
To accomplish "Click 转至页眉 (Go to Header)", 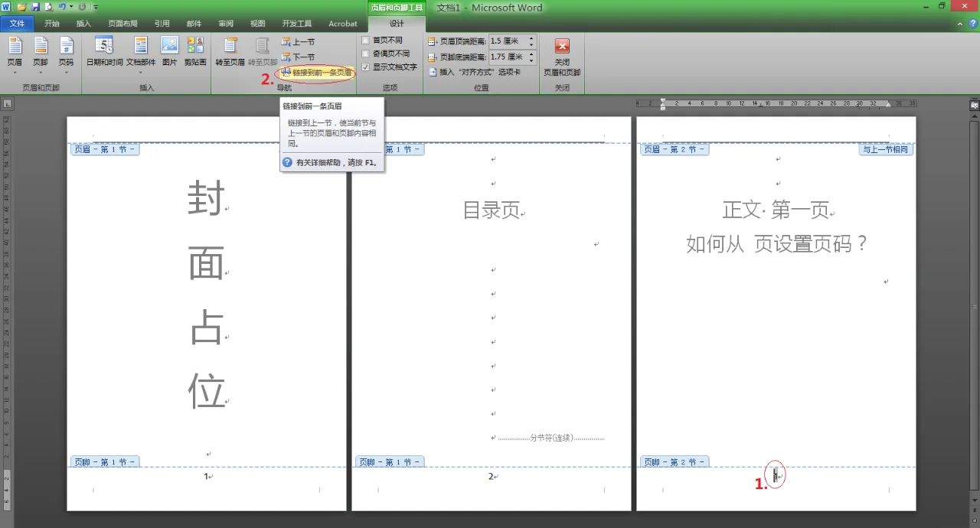I will (x=230, y=52).
